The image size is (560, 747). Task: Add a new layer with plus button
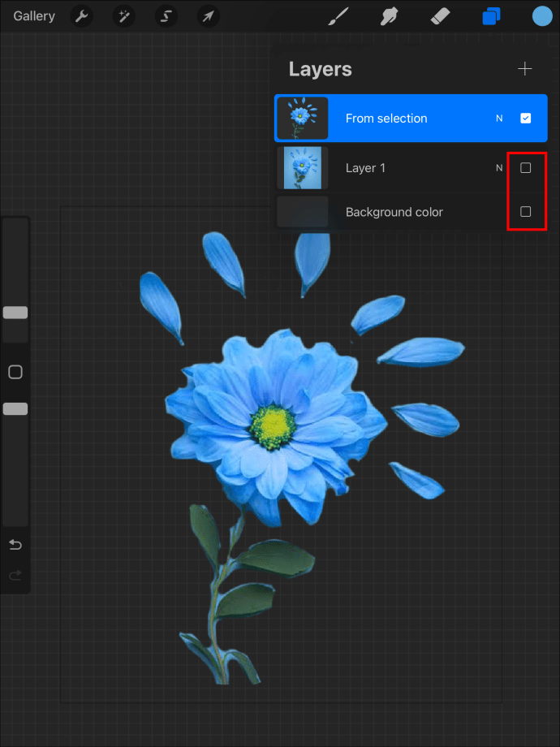tap(525, 69)
